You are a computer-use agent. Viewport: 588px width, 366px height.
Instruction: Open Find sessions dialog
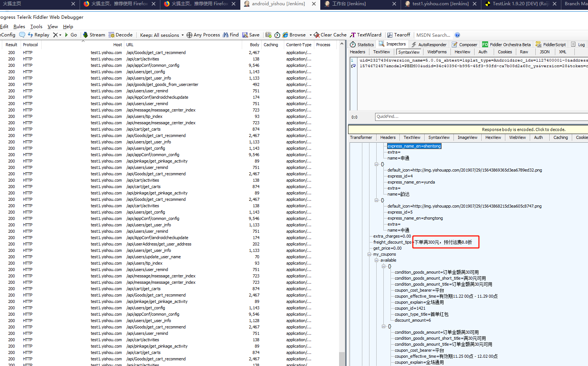pyautogui.click(x=231, y=35)
